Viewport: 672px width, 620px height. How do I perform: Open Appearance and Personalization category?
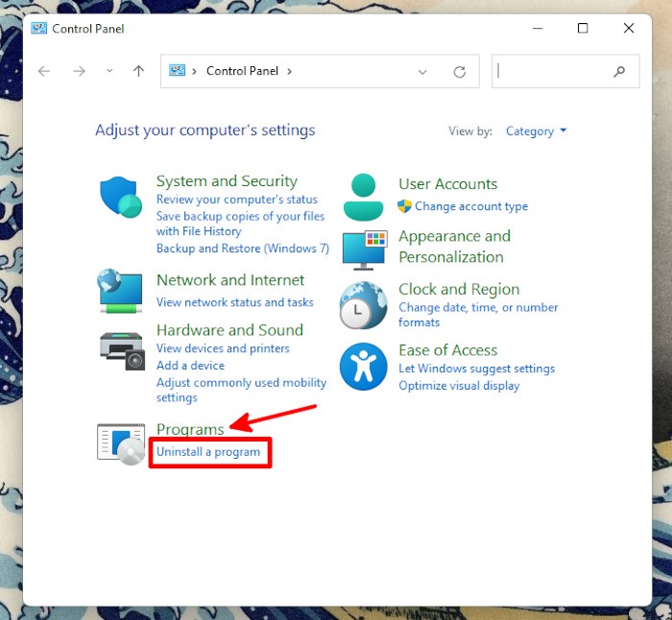click(x=454, y=247)
